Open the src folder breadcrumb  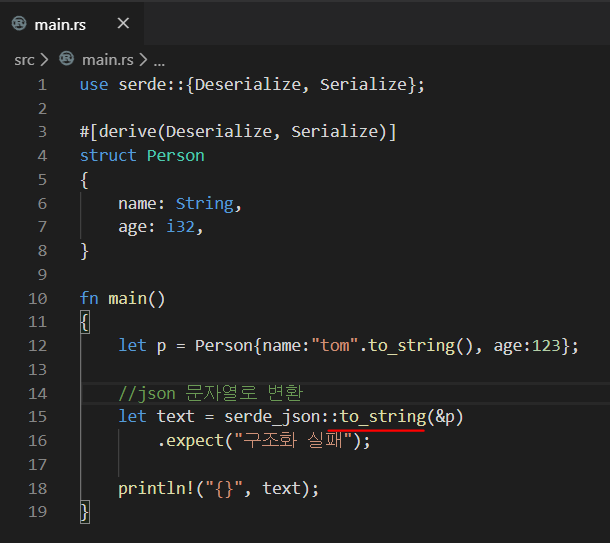(x=24, y=60)
